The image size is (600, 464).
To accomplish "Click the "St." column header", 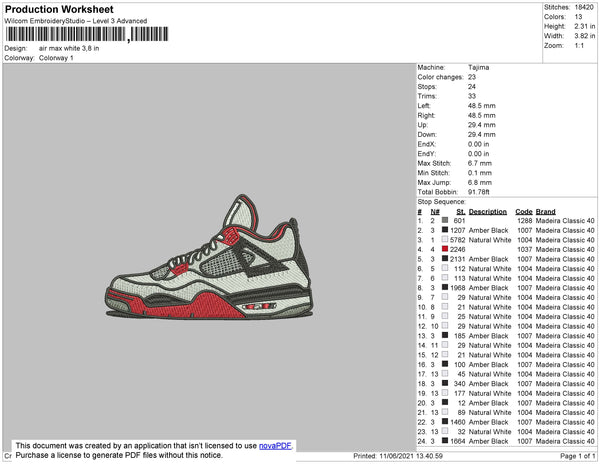I will click(x=461, y=212).
